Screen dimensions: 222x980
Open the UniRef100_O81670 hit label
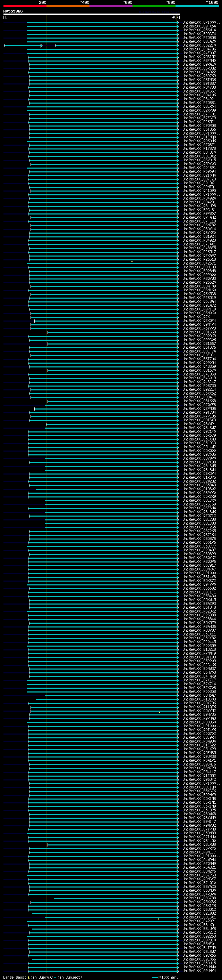tap(199, 371)
